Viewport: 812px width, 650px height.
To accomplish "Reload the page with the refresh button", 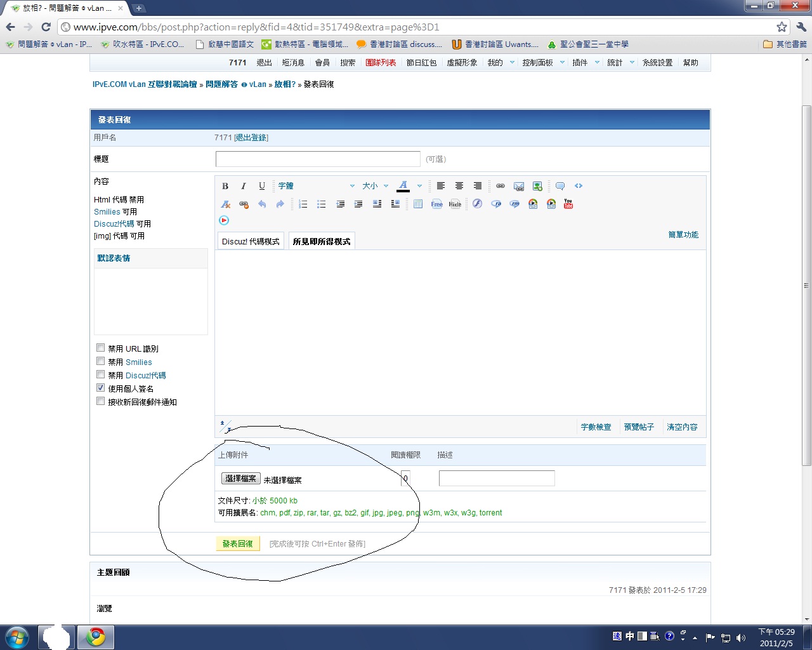I will coord(46,27).
